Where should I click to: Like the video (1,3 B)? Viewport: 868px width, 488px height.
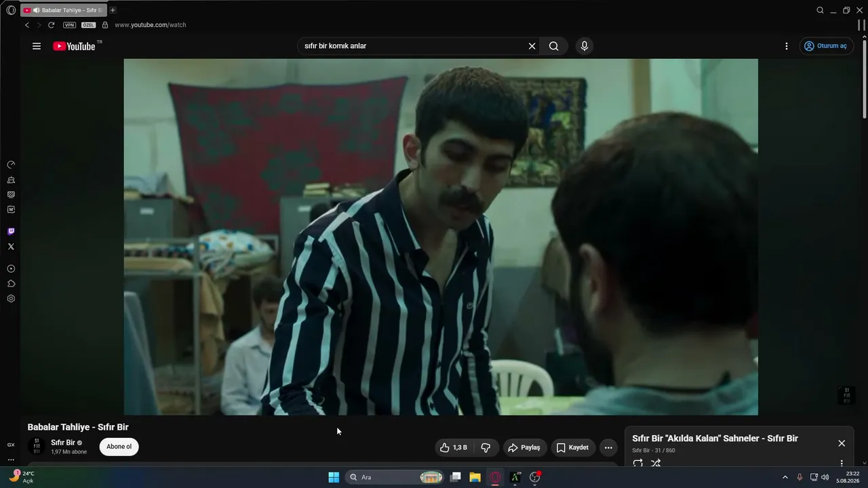pyautogui.click(x=454, y=447)
